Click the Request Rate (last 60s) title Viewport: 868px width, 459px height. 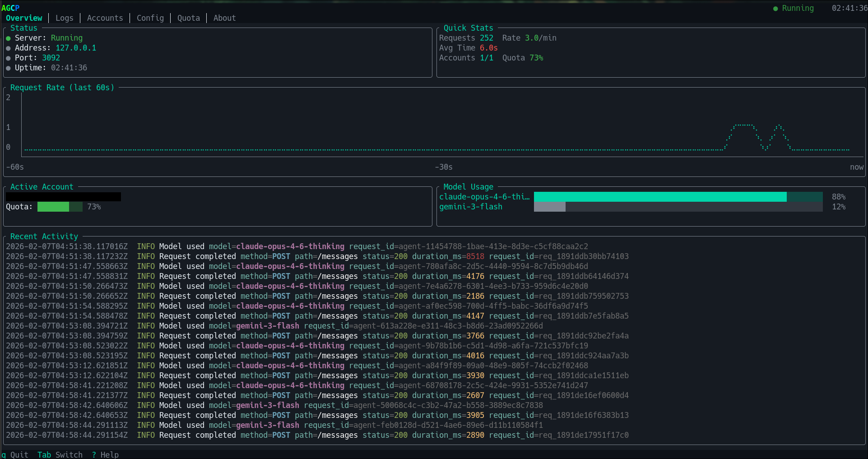62,88
